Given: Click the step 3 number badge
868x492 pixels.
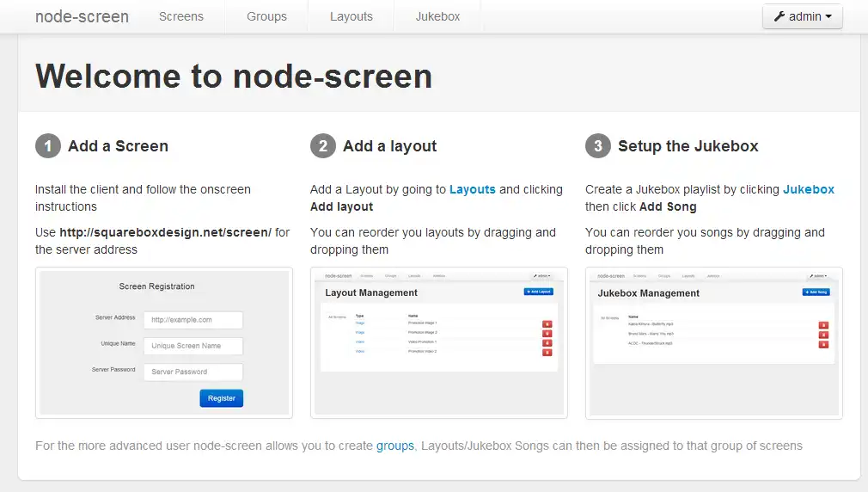Looking at the screenshot, I should pos(598,146).
